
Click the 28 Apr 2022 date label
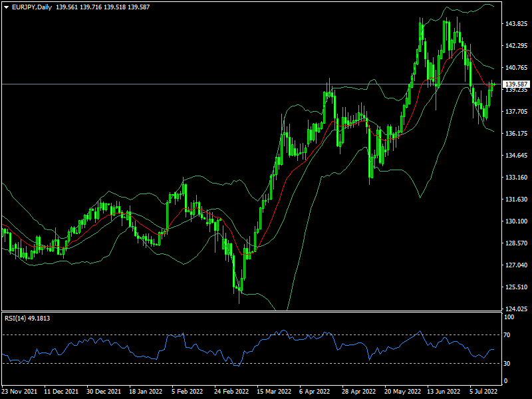click(x=358, y=391)
